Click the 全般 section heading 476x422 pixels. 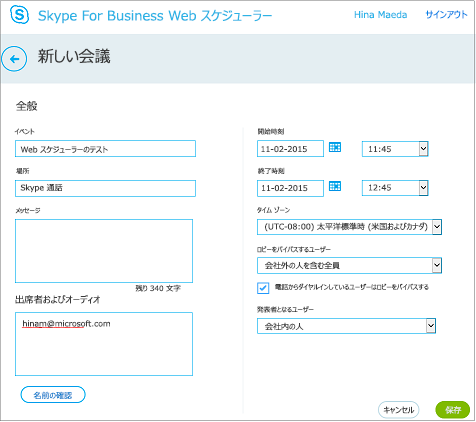click(x=27, y=106)
